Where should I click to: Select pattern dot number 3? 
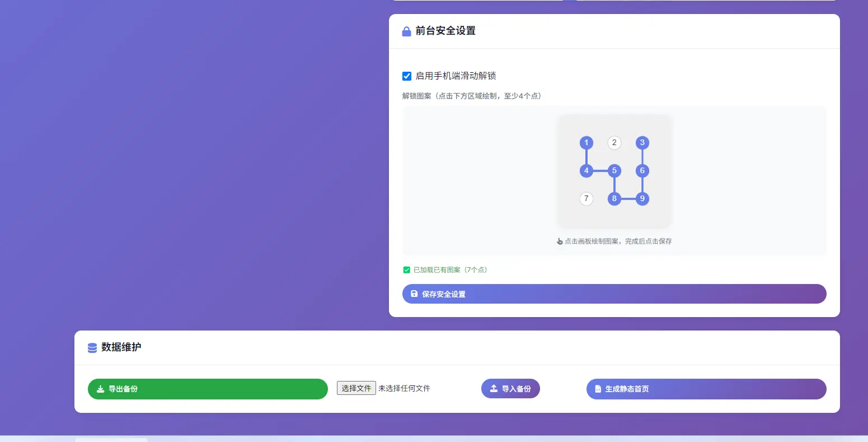642,143
